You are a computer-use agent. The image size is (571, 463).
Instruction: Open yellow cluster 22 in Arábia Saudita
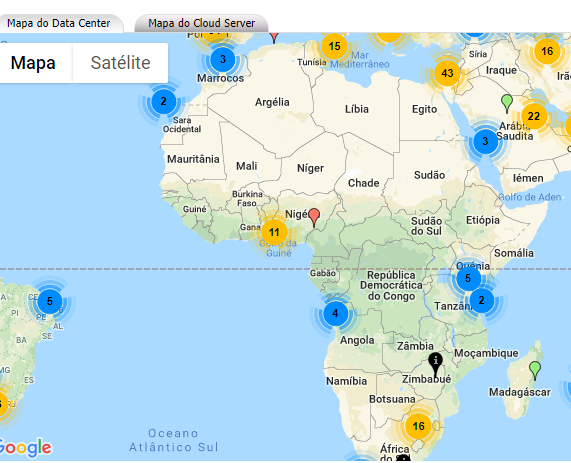click(x=533, y=116)
